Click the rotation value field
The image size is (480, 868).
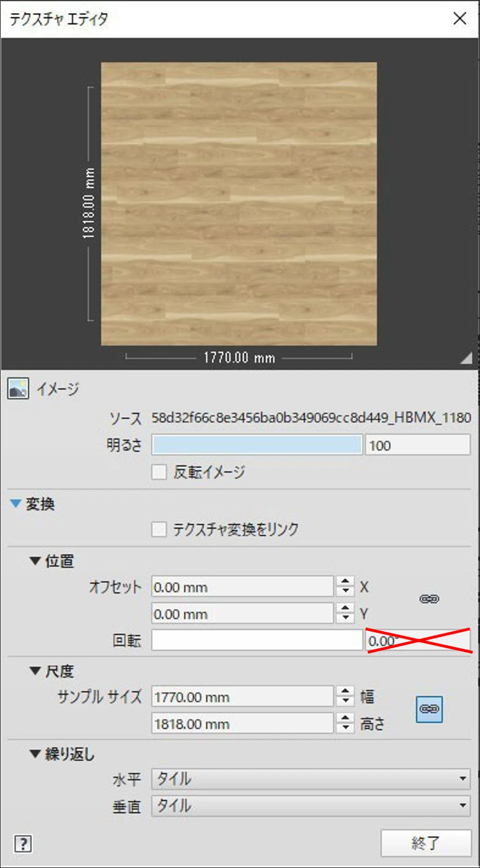[418, 640]
